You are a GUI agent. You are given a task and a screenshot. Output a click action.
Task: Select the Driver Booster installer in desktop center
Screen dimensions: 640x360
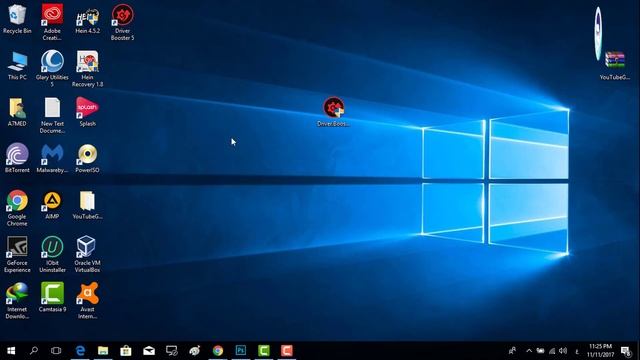point(333,112)
